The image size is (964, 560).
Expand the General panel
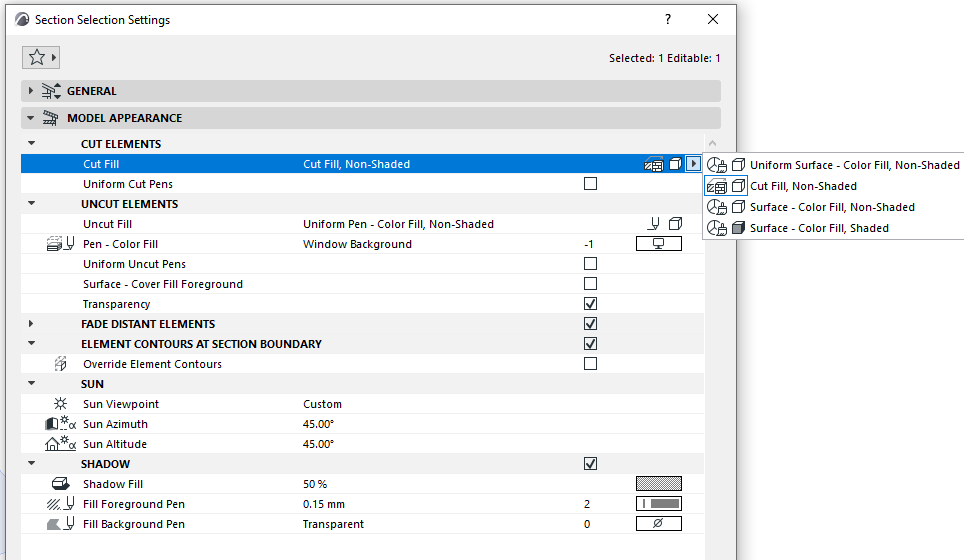click(31, 91)
